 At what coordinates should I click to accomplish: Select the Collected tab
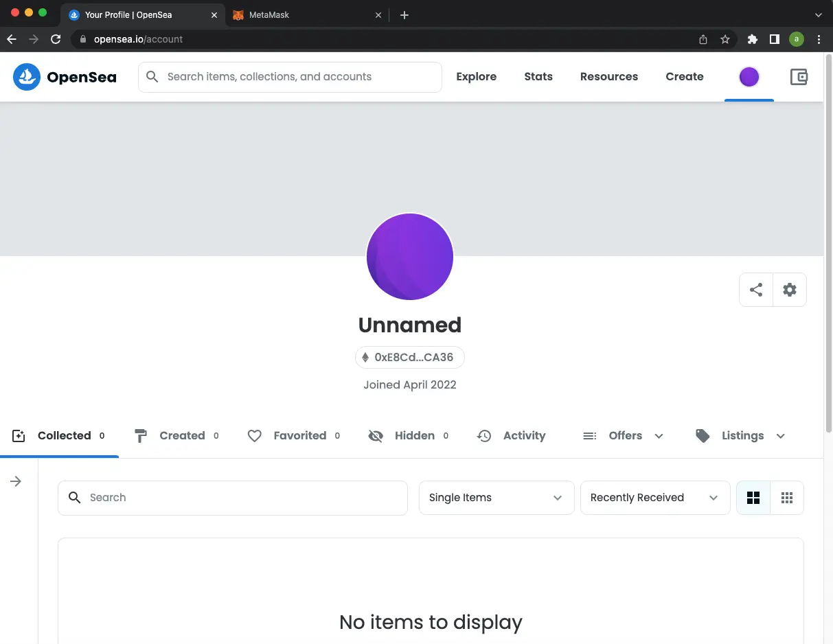[x=59, y=436]
